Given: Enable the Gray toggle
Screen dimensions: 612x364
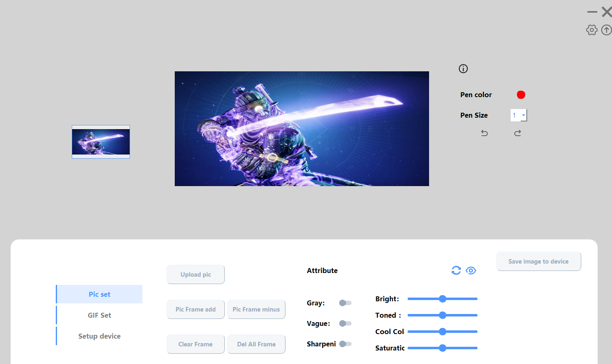Looking at the screenshot, I should 345,303.
